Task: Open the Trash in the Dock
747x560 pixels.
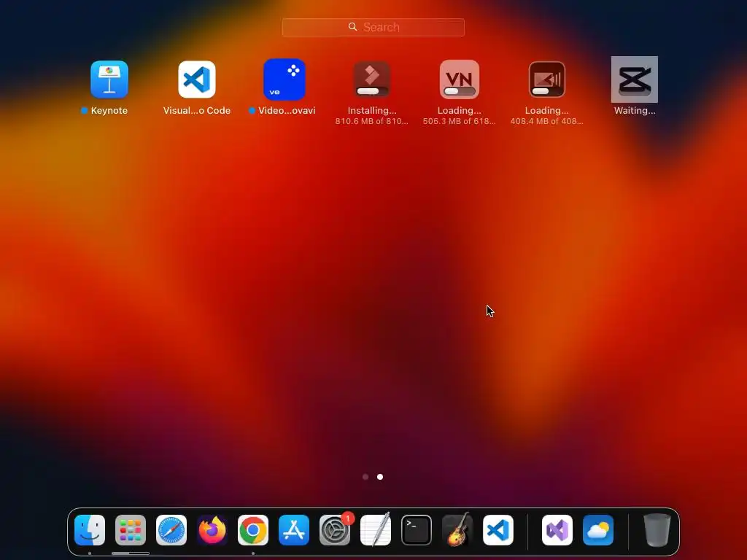Action: tap(657, 530)
